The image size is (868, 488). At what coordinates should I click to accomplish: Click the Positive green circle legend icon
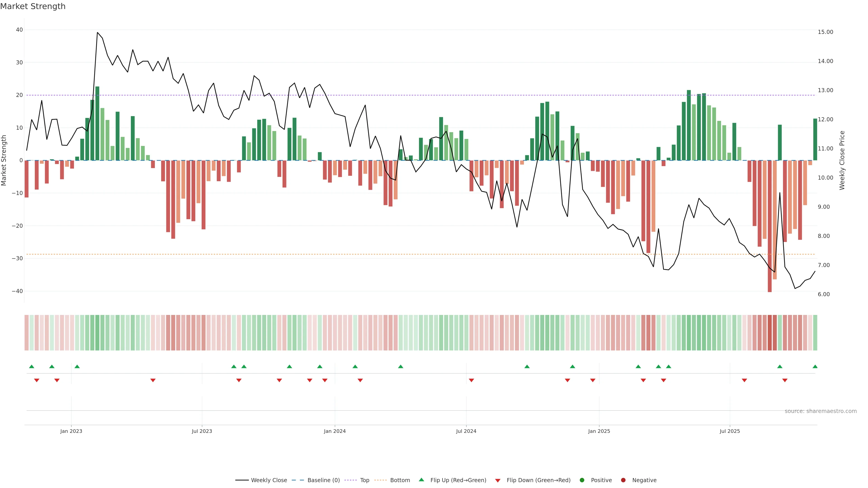click(582, 480)
